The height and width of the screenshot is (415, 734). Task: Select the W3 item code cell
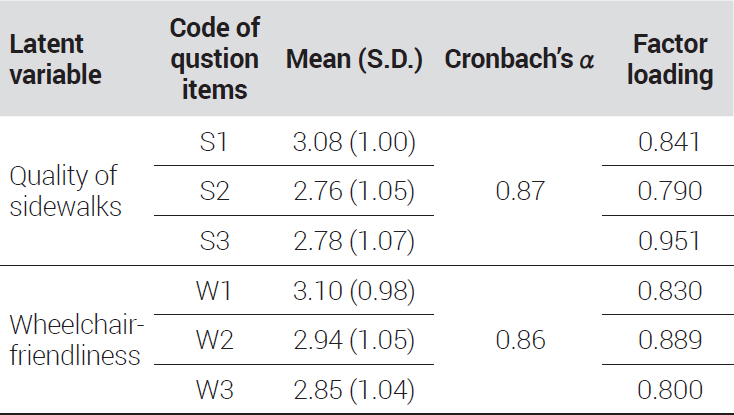click(214, 390)
